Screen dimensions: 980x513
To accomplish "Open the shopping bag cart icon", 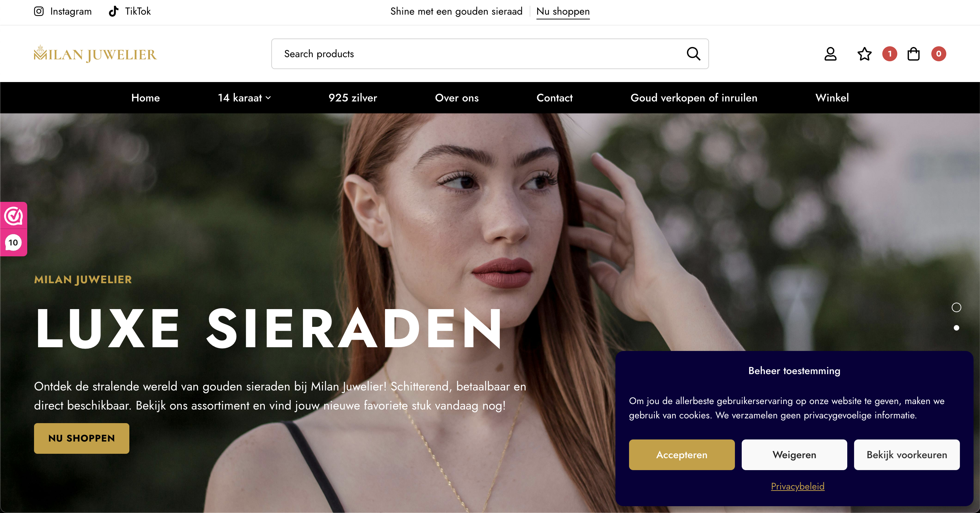I will [x=913, y=54].
